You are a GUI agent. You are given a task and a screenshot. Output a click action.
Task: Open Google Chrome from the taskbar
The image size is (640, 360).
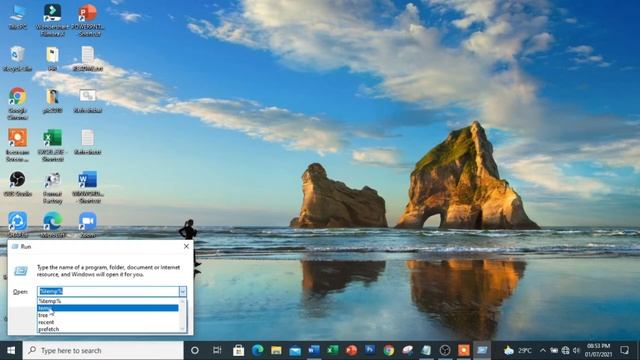click(x=389, y=350)
